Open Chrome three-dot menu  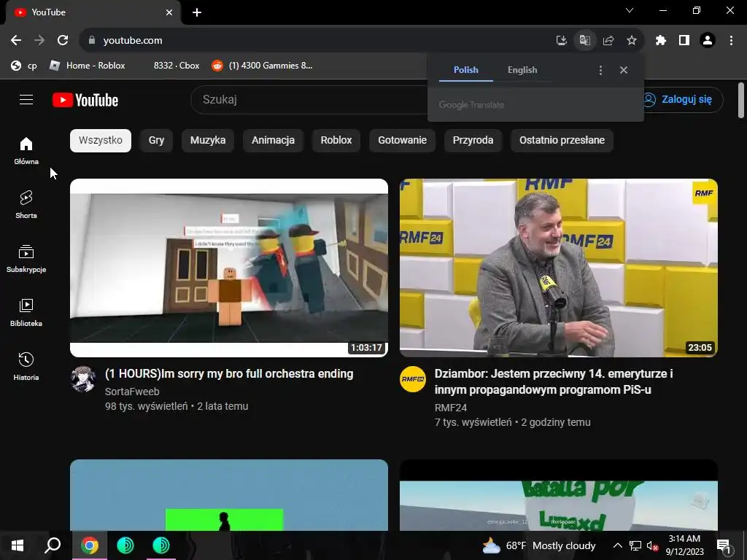point(731,41)
